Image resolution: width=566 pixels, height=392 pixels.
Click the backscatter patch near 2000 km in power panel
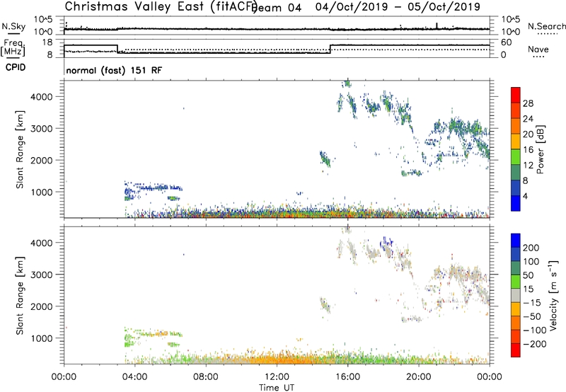pos(325,158)
